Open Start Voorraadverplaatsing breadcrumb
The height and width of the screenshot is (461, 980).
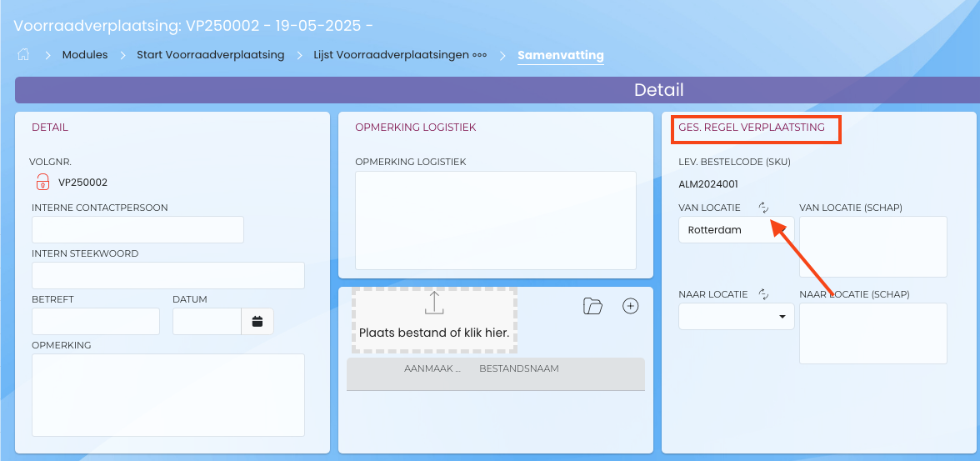pyautogui.click(x=211, y=55)
